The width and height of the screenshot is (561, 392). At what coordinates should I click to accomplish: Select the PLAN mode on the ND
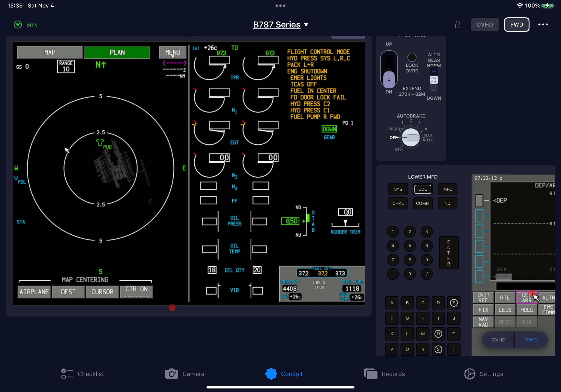tap(117, 52)
